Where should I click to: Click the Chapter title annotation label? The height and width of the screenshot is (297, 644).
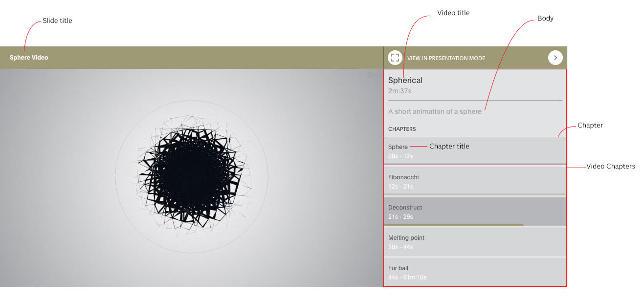449,146
